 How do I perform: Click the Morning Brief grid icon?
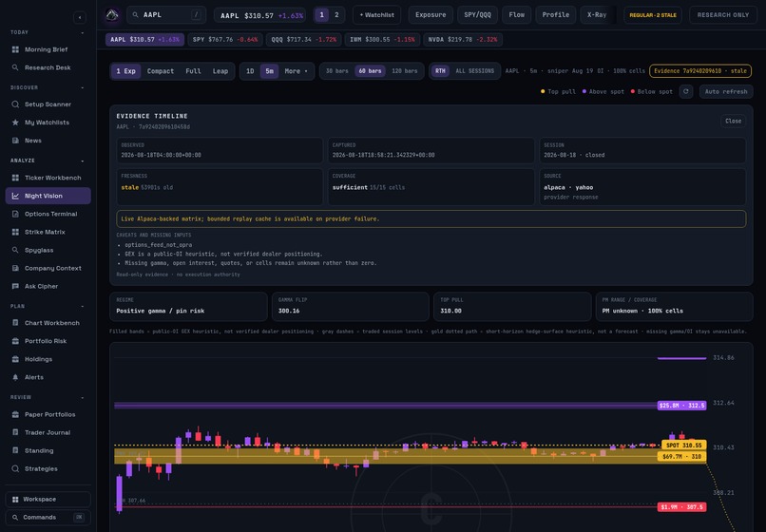click(x=15, y=49)
